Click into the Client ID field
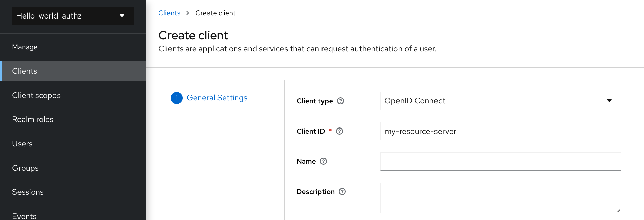Screen dimensions: 644x220 [x=500, y=131]
